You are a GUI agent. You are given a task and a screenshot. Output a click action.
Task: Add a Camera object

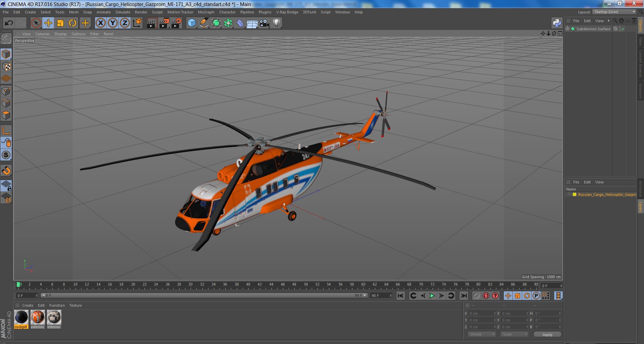(264, 23)
